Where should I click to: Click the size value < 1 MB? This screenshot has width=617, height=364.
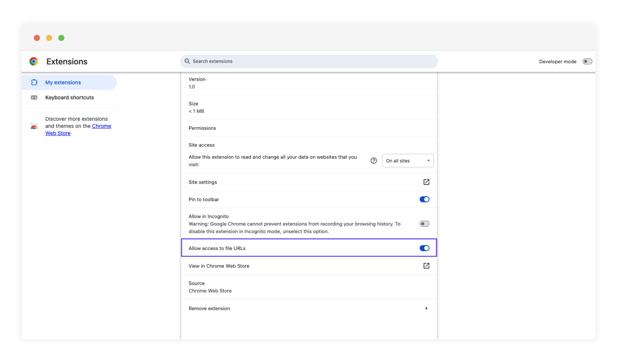196,111
